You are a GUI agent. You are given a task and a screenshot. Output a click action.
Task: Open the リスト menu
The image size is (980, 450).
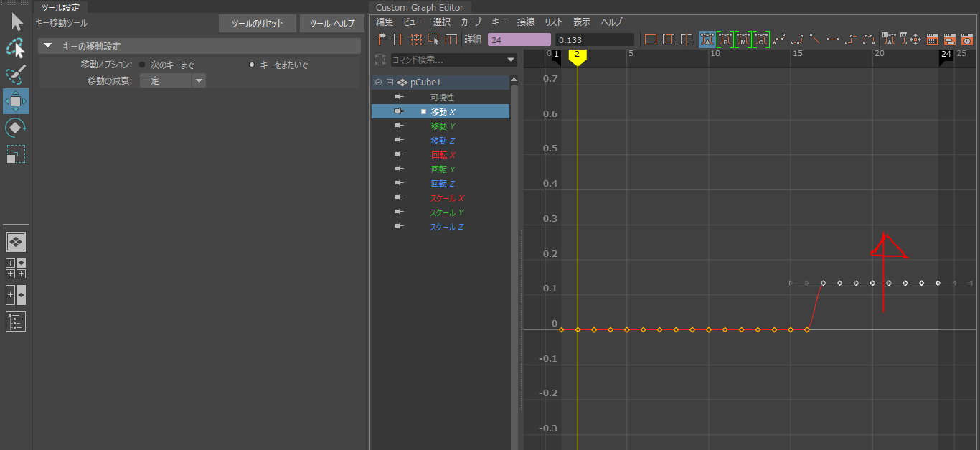coord(554,22)
